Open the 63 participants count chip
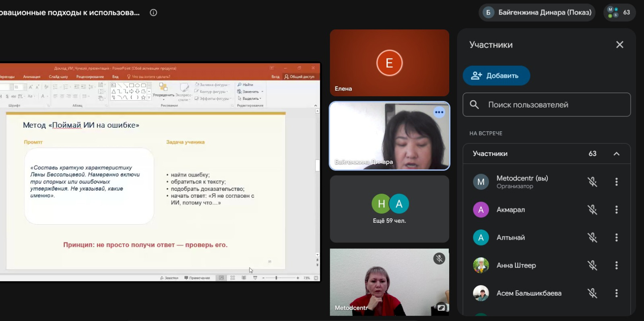The width and height of the screenshot is (644, 321). tap(619, 12)
